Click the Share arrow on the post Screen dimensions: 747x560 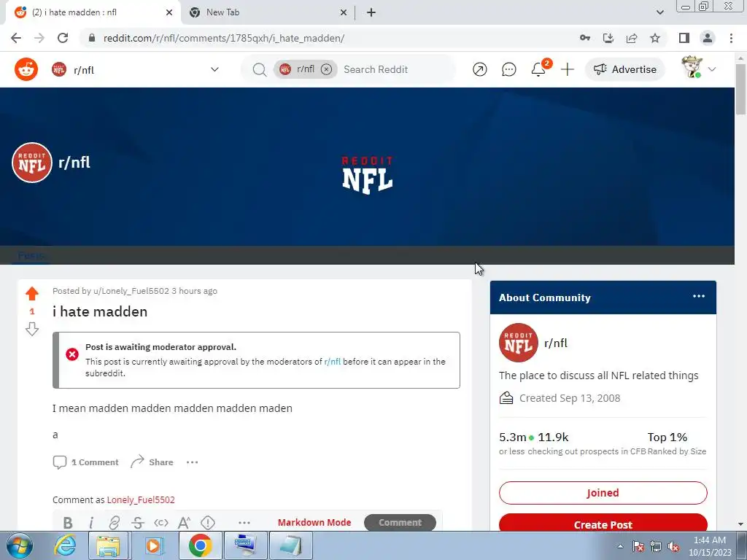tap(152, 462)
